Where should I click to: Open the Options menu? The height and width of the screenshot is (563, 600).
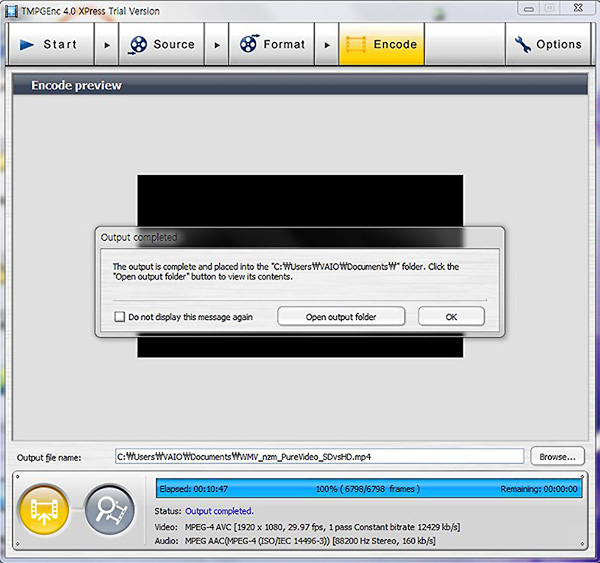548,44
